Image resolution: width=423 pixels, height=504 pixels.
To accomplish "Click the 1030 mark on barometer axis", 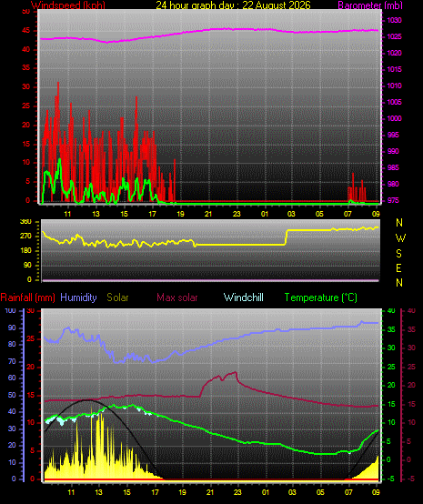I will (x=394, y=21).
